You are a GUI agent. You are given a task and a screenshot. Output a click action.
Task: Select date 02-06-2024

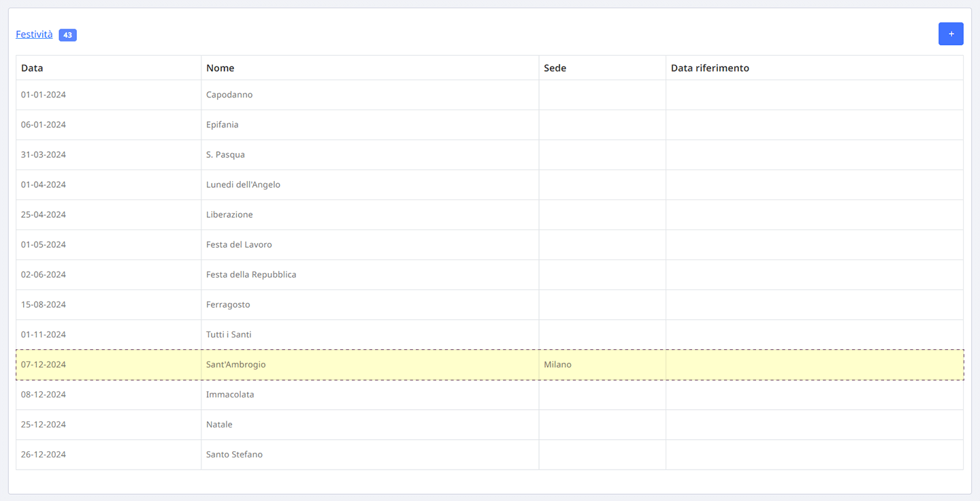44,274
